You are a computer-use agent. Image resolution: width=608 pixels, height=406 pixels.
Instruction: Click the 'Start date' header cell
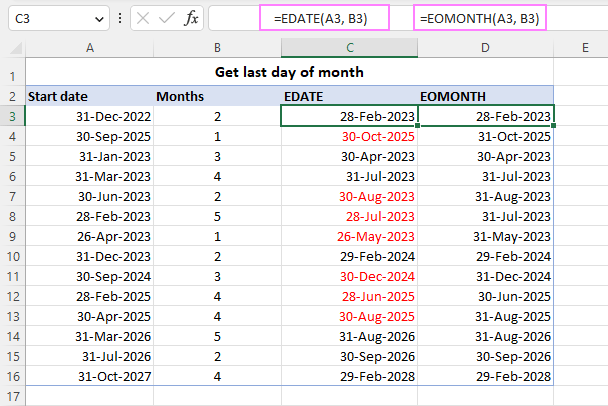point(90,96)
